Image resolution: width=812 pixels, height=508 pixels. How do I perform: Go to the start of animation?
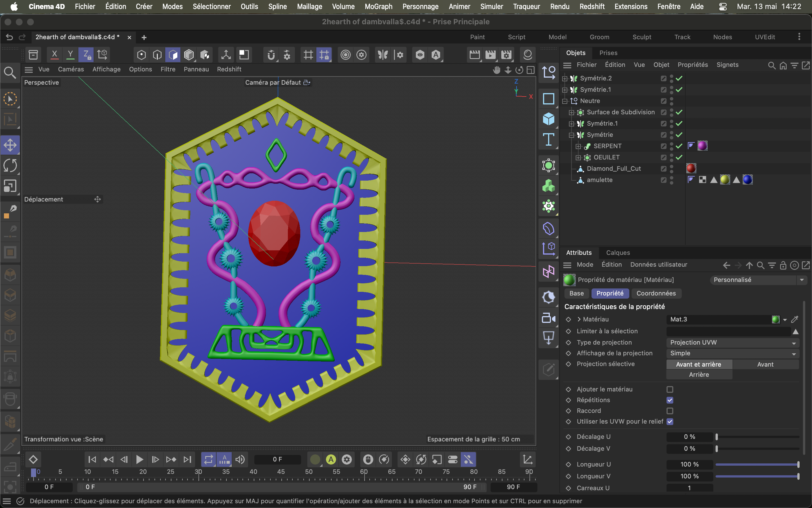[x=92, y=459]
